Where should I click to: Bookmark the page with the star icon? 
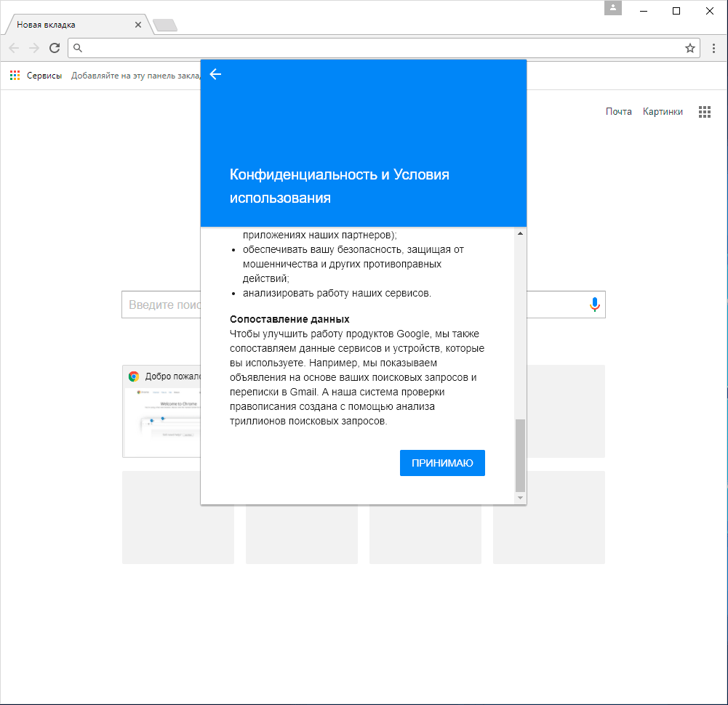(x=689, y=48)
